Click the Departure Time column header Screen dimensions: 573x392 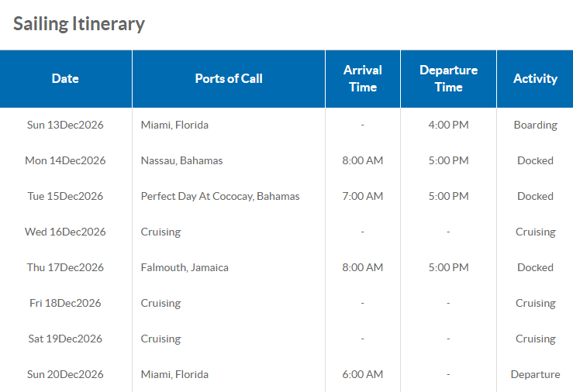(448, 78)
